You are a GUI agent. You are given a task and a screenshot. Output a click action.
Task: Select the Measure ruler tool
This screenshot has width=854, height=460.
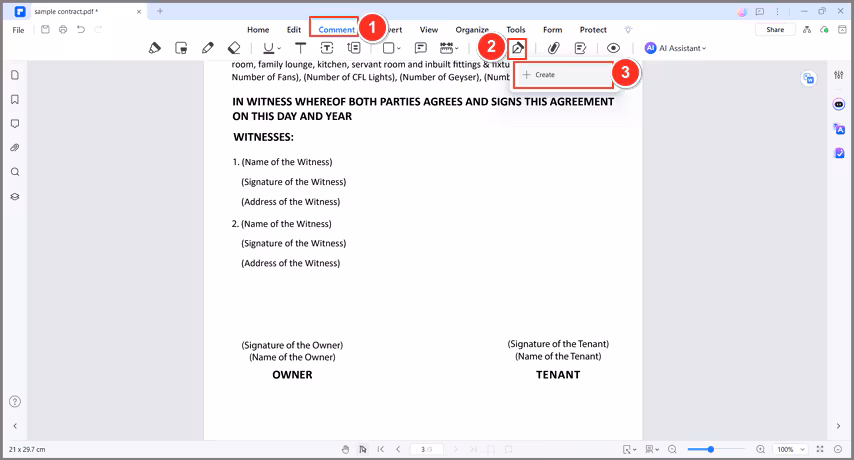pyautogui.click(x=446, y=48)
